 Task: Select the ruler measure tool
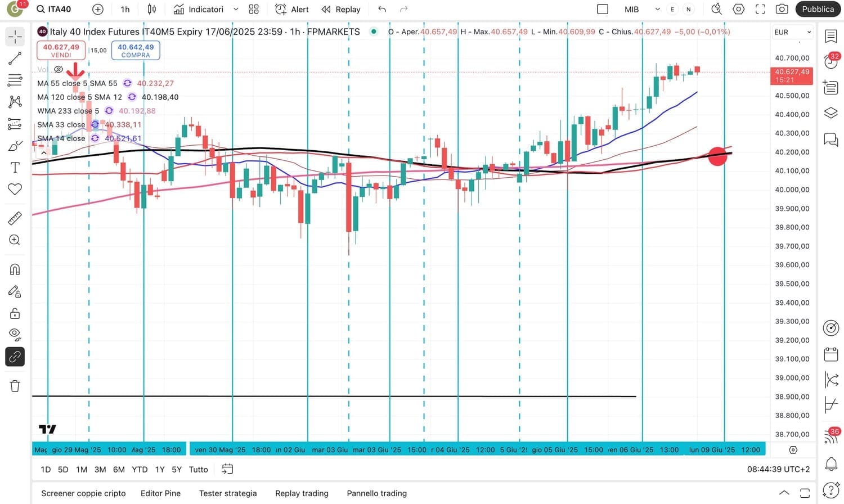click(15, 218)
